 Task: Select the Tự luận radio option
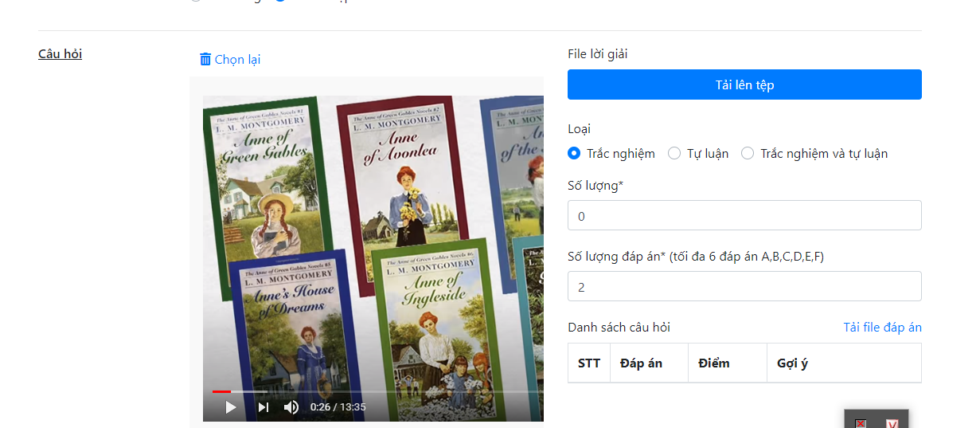[674, 153]
